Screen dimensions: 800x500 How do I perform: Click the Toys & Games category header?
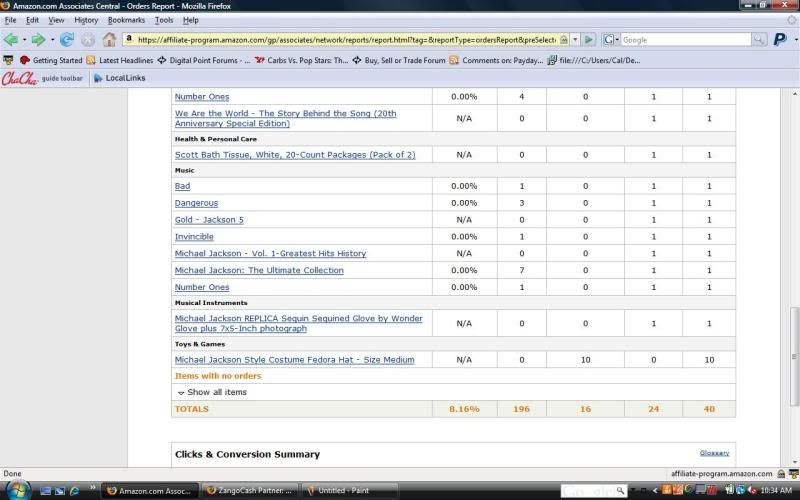(199, 344)
